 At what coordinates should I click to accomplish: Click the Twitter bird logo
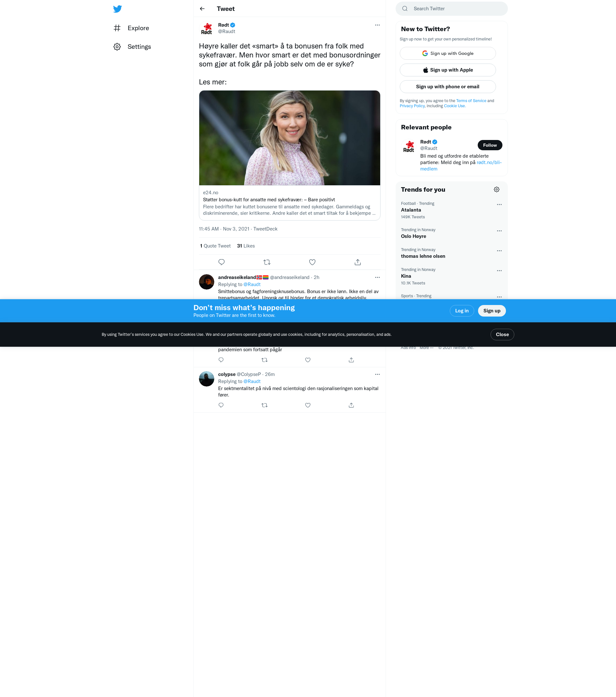click(117, 9)
